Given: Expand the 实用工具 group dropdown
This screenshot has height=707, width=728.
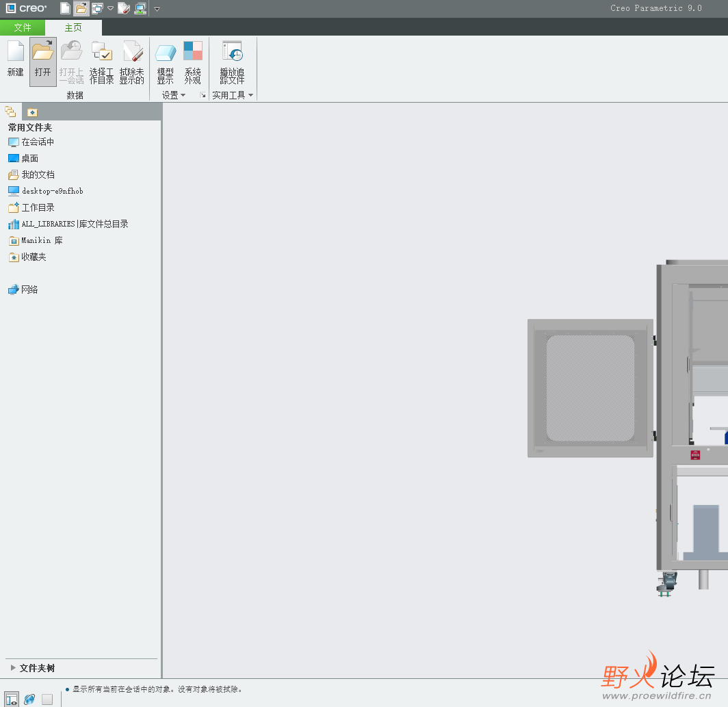Looking at the screenshot, I should pyautogui.click(x=233, y=95).
